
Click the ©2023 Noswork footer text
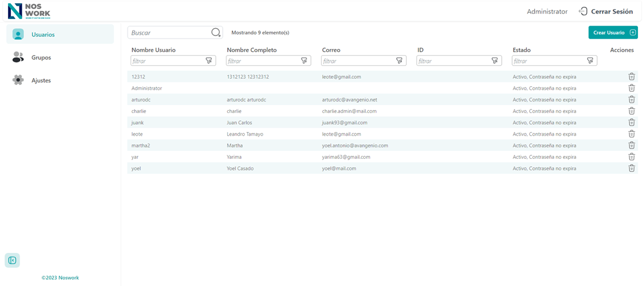coord(60,278)
